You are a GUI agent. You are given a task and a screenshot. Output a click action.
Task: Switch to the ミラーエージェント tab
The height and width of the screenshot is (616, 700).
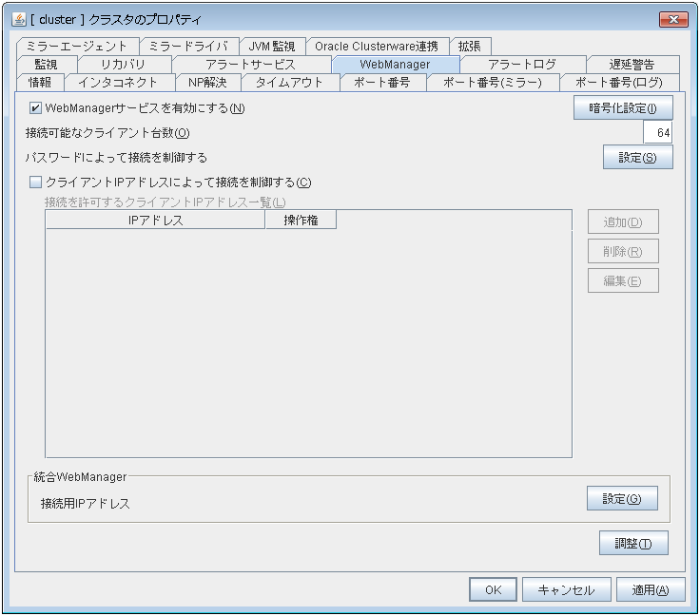(77, 46)
